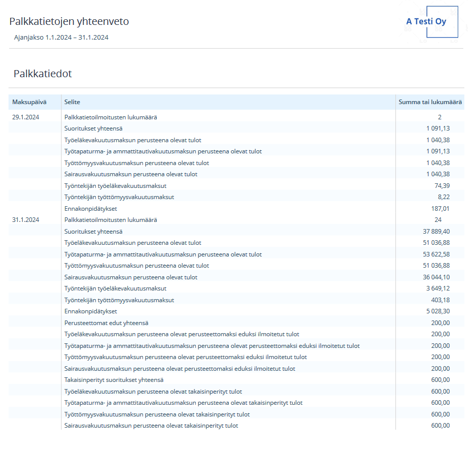The image size is (476, 451).
Task: Click the Selite column header
Action: [72, 102]
